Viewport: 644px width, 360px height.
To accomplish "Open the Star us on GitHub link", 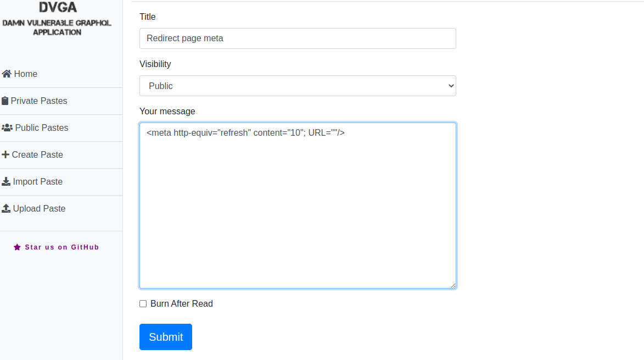I will click(x=61, y=247).
